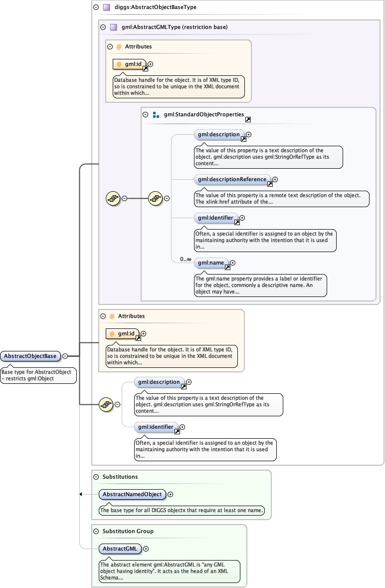Select the AbstractObjectBase root element
The width and height of the screenshot is (385, 588).
pyautogui.click(x=30, y=356)
